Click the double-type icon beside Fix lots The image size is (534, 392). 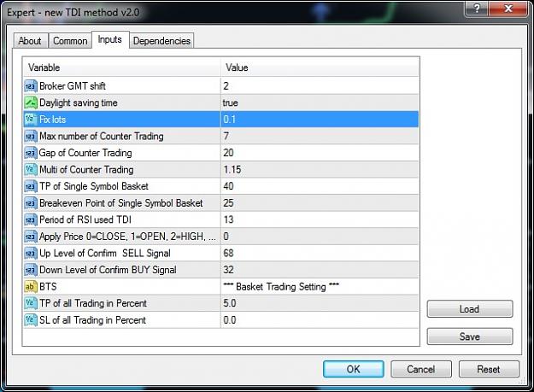30,120
